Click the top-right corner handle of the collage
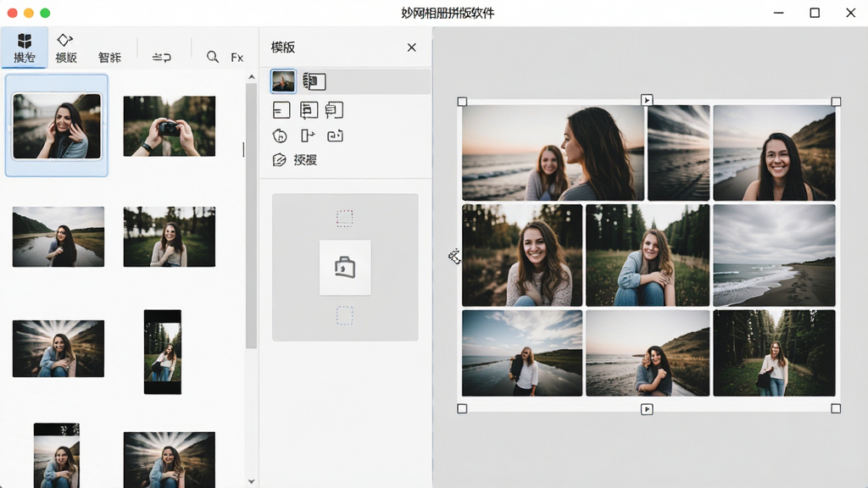Image resolution: width=868 pixels, height=488 pixels. pos(836,102)
